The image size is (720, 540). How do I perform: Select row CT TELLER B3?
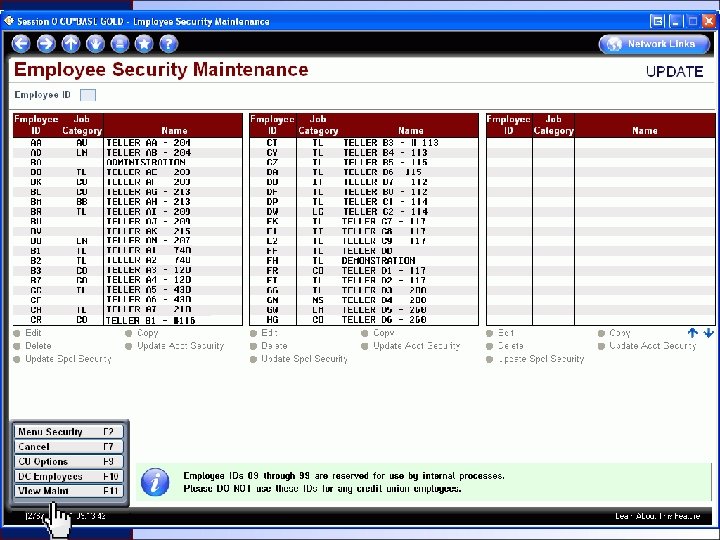[x=364, y=143]
